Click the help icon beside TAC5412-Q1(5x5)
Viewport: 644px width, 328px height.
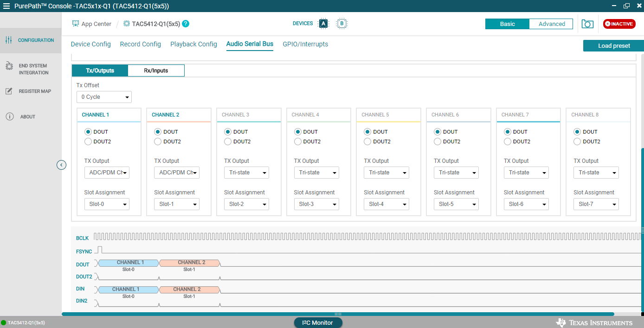[x=186, y=24]
